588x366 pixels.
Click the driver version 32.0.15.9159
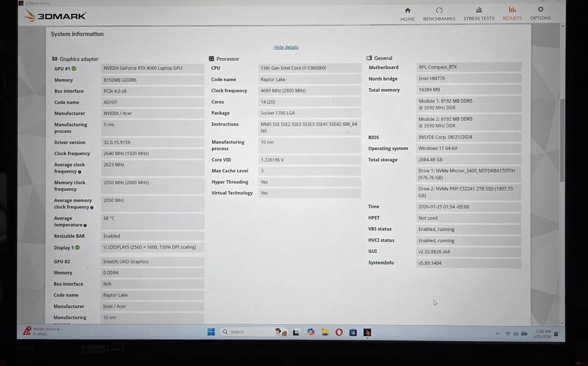pyautogui.click(x=153, y=143)
